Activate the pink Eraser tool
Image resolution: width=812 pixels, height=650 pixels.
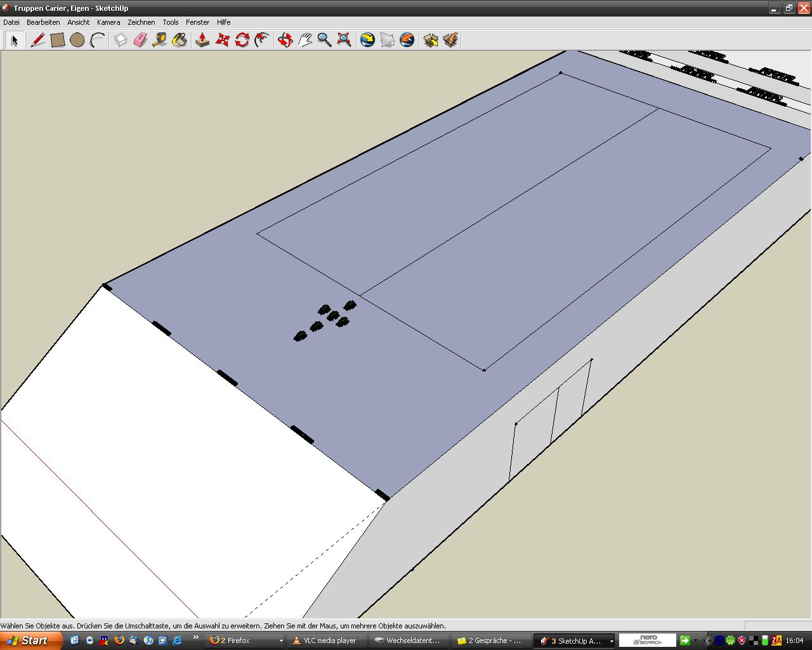tap(140, 40)
